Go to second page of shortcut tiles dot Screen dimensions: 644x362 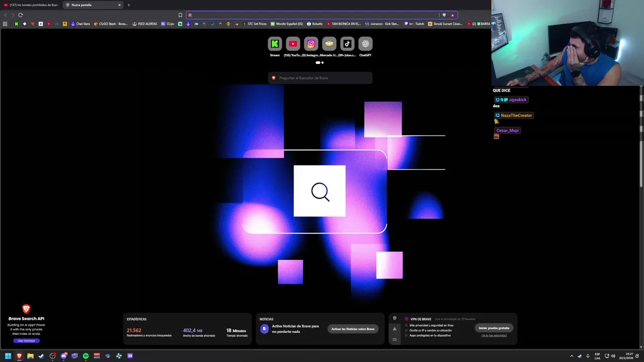coord(323,63)
